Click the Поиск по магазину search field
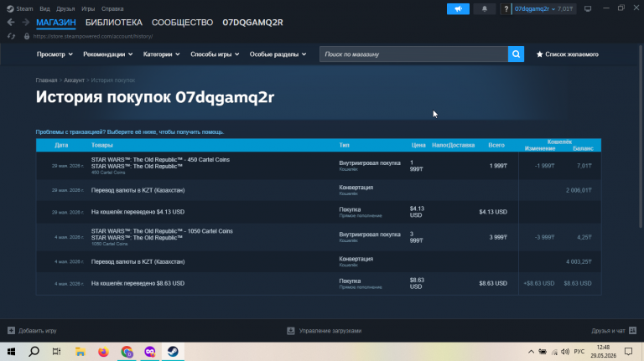 (413, 54)
